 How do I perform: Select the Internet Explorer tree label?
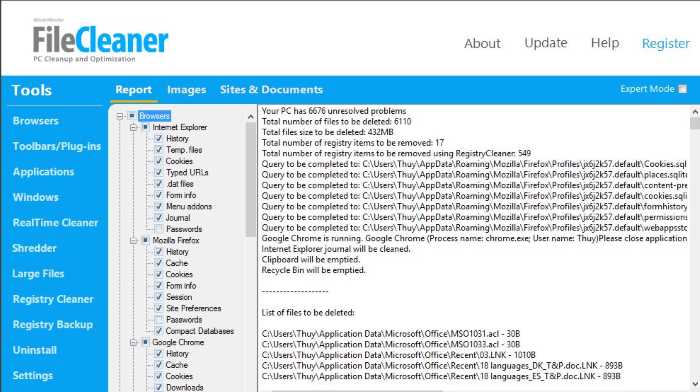click(x=179, y=127)
